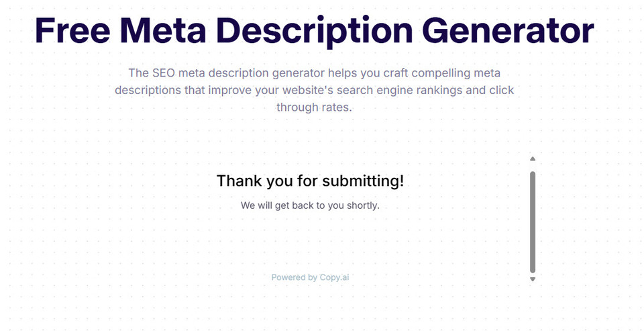644x331 pixels.
Task: Click the word "submitting!" in the confirmation
Action: pos(362,181)
